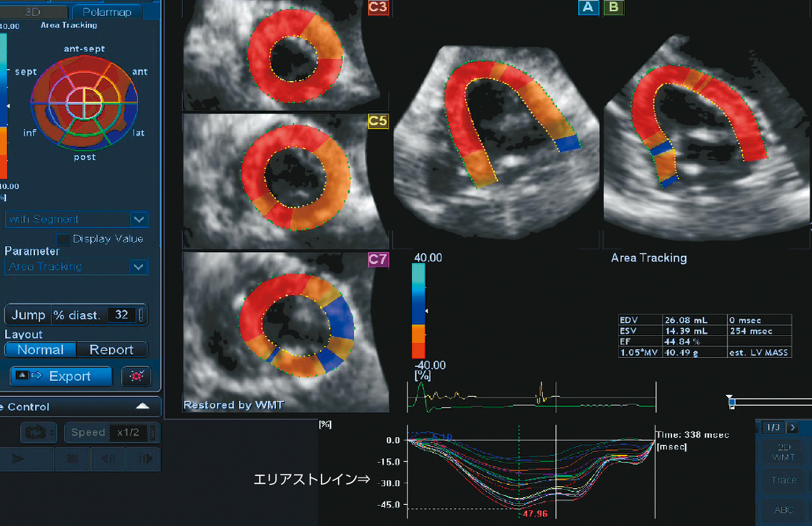Switch to the 3D tab
The width and height of the screenshot is (812, 526).
coord(32,12)
